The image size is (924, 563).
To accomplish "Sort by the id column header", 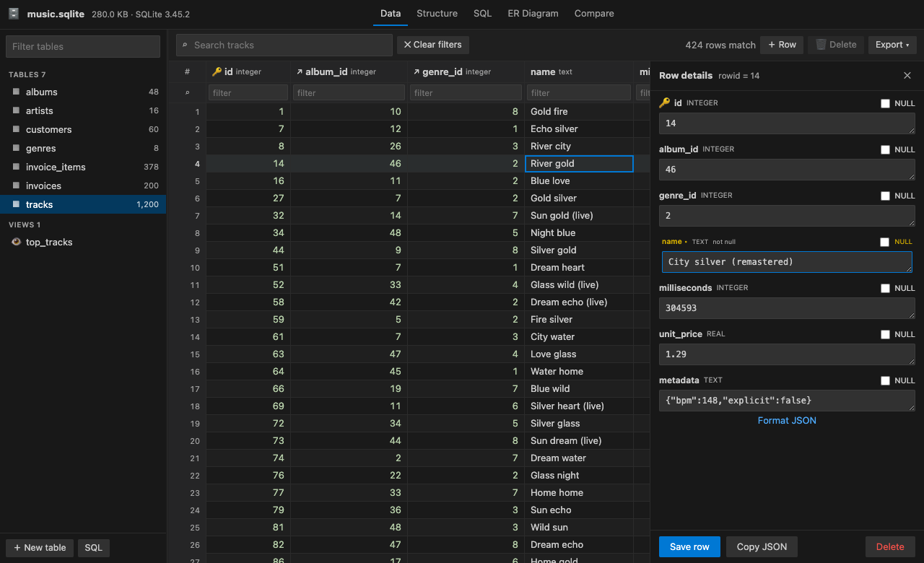I will coord(248,71).
